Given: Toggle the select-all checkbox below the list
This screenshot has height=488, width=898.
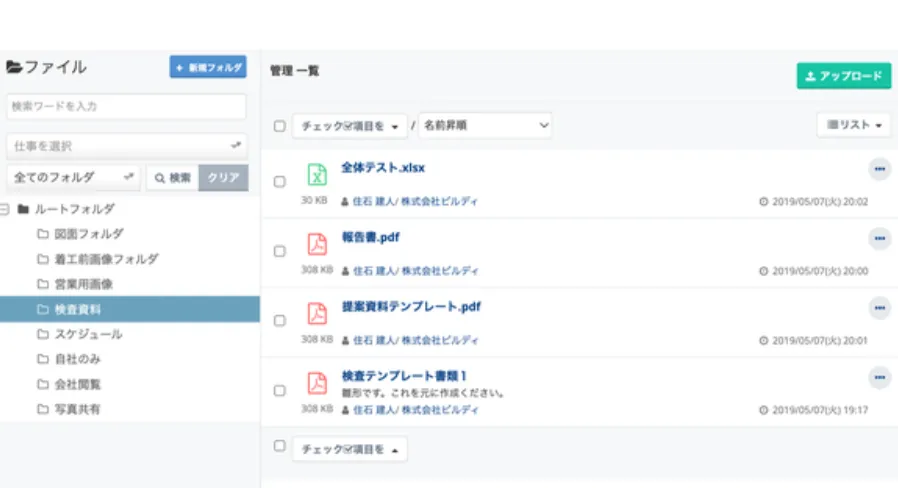Looking at the screenshot, I should click(279, 446).
